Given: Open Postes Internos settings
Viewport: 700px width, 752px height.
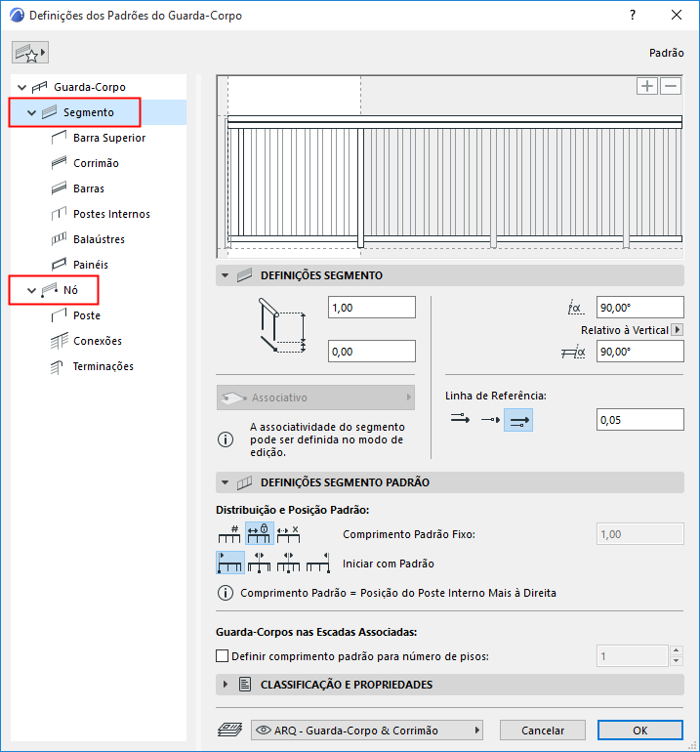Looking at the screenshot, I should (111, 215).
